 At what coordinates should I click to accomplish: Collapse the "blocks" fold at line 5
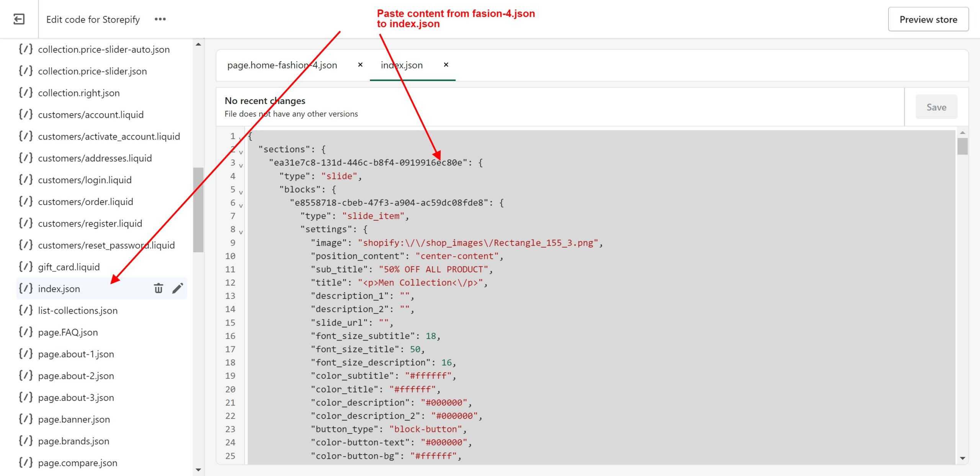tap(241, 192)
